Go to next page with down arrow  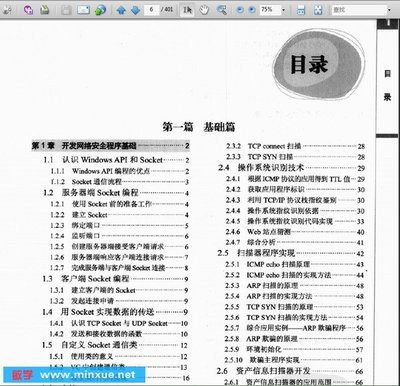click(x=135, y=10)
